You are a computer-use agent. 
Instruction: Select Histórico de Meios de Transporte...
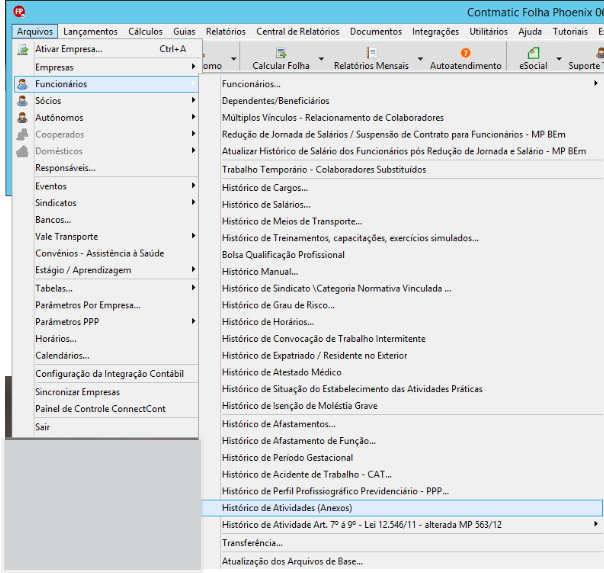click(402, 221)
